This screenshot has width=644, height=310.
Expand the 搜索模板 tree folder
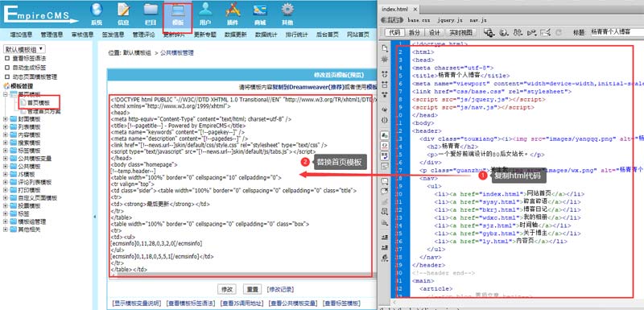pyautogui.click(x=6, y=143)
